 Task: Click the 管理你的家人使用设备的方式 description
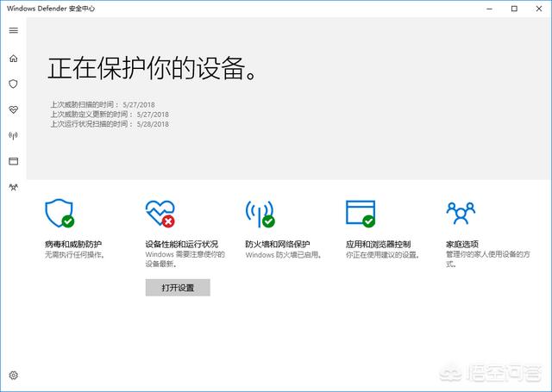[488, 258]
